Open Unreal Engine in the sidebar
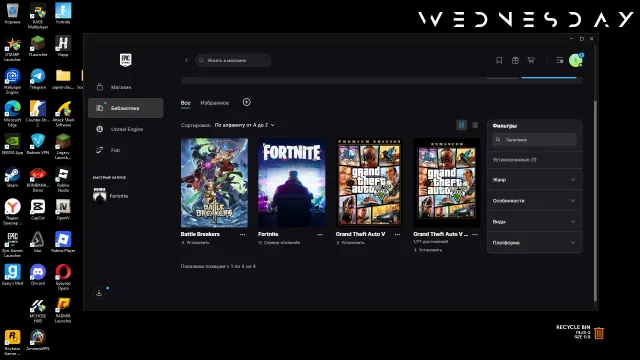 click(x=126, y=129)
